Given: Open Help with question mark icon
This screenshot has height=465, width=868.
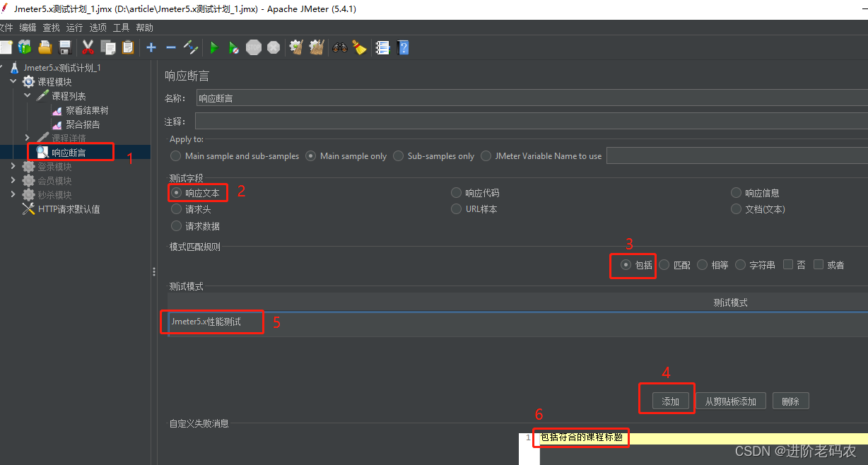Looking at the screenshot, I should pos(403,47).
